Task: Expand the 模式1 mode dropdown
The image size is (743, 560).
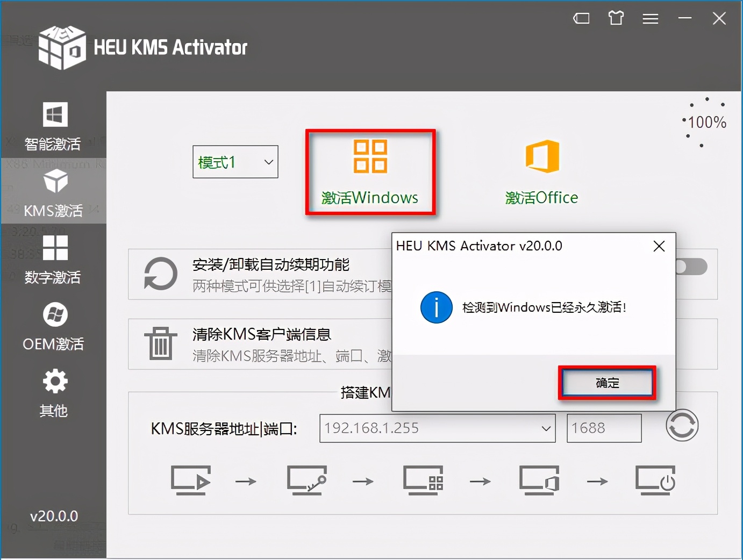Action: pyautogui.click(x=235, y=162)
